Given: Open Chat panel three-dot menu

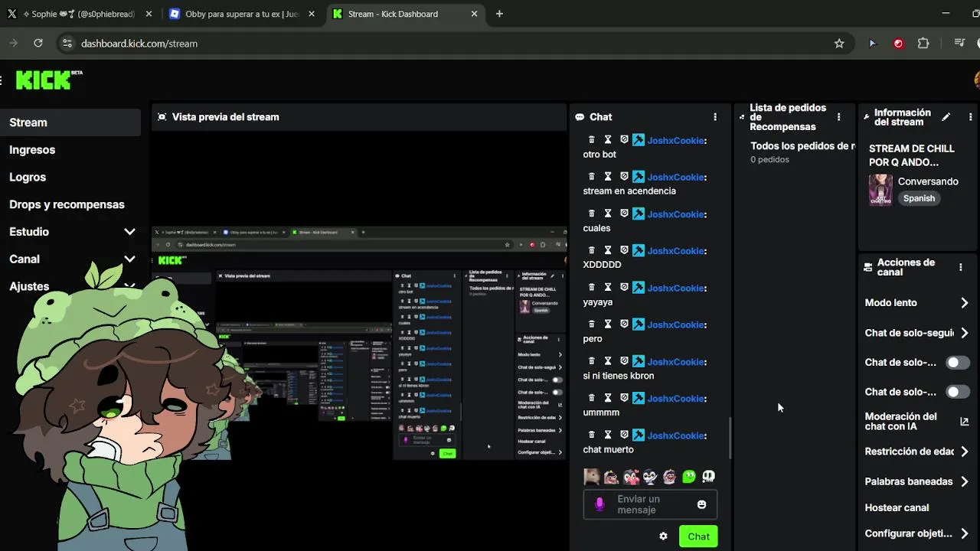Looking at the screenshot, I should point(715,117).
